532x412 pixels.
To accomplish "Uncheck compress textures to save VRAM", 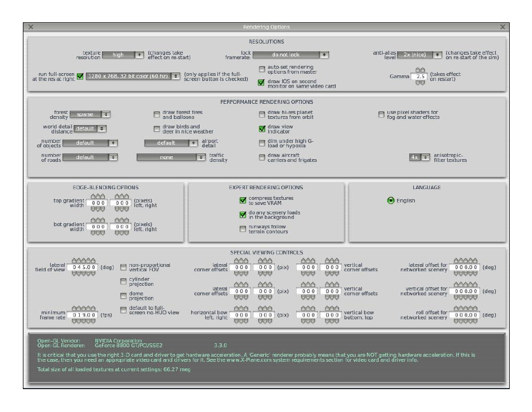I will pyautogui.click(x=243, y=200).
